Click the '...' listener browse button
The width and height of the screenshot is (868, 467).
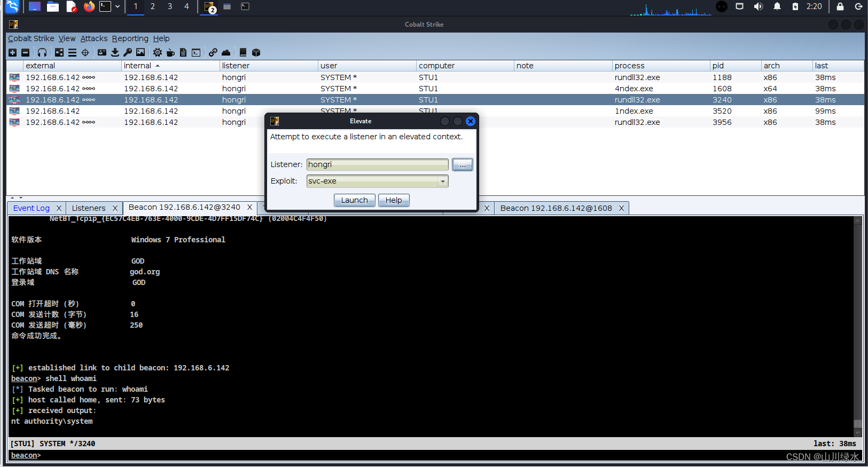pyautogui.click(x=463, y=164)
